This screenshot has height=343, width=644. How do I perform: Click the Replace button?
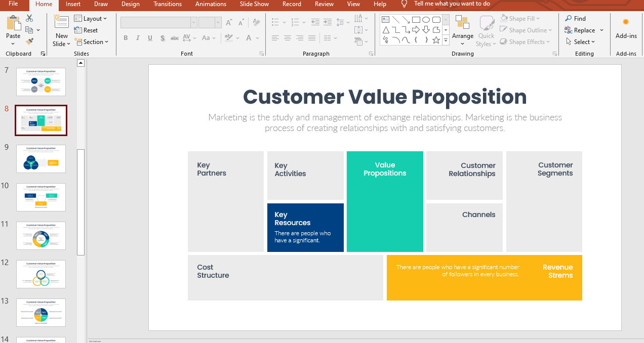click(x=580, y=30)
